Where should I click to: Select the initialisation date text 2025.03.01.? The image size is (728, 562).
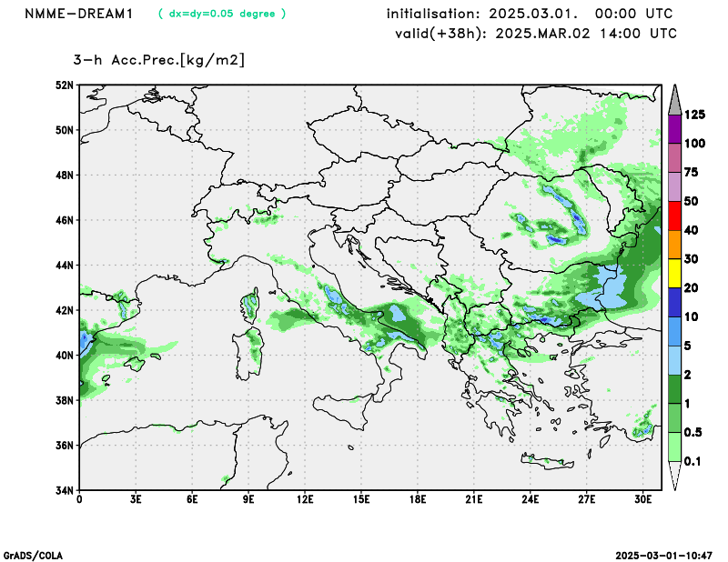[x=533, y=14]
